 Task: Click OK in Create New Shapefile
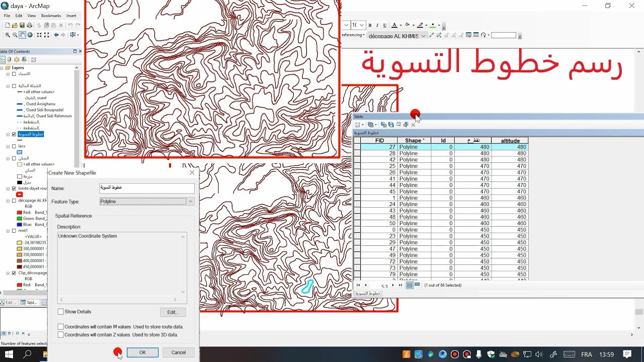(x=142, y=352)
